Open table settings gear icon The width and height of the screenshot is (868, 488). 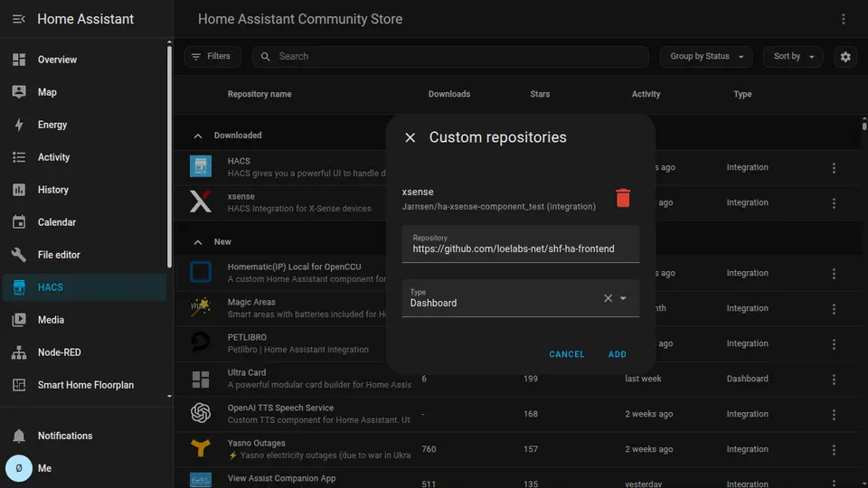click(x=845, y=56)
